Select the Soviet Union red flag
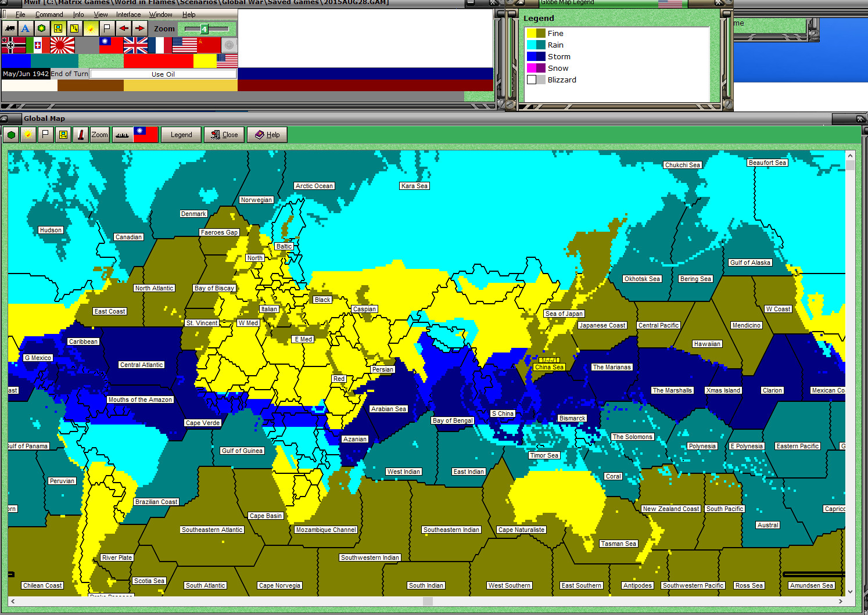This screenshot has width=868, height=615. (x=209, y=45)
